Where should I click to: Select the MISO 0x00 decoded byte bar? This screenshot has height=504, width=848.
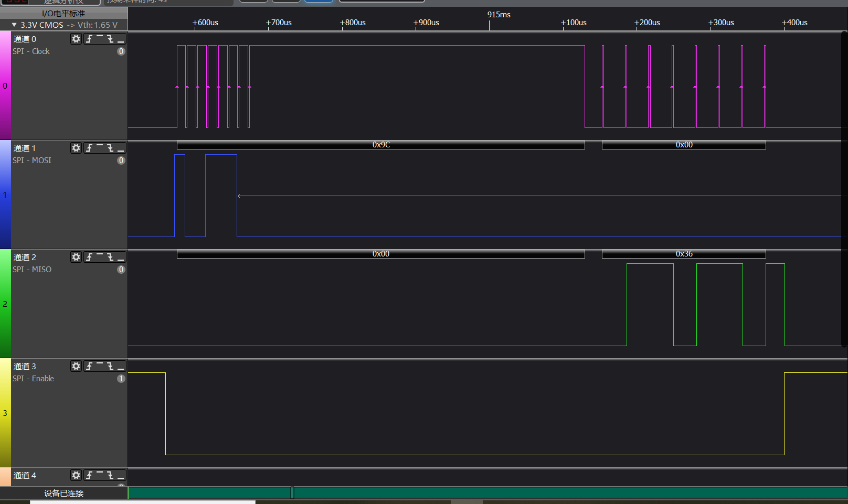point(381,254)
